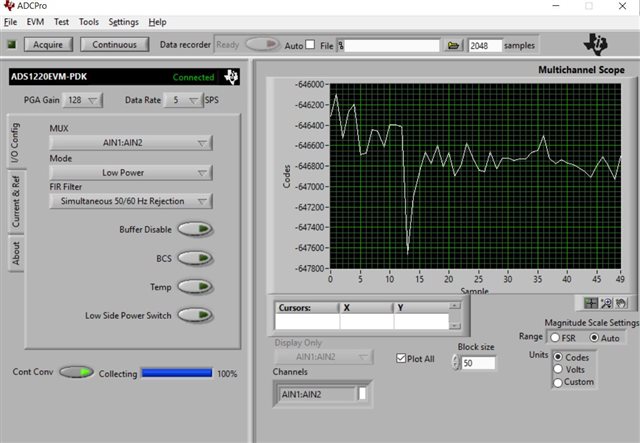
Task: Click the Continuous button
Action: pyautogui.click(x=114, y=45)
